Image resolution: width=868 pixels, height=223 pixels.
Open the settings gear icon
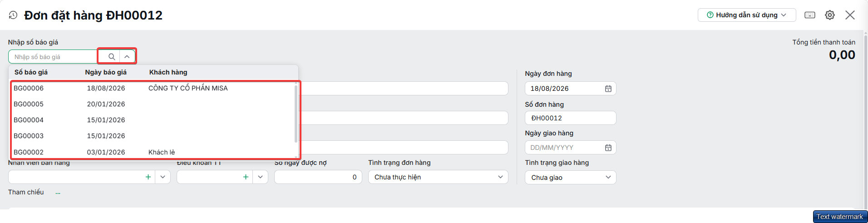point(830,15)
